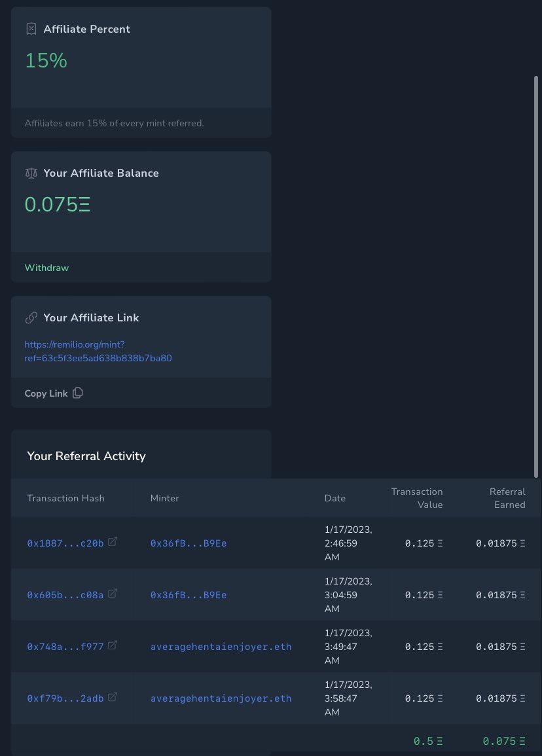Click the 0.075Ξ affiliate balance amount
The width and height of the screenshot is (542, 756).
click(x=58, y=204)
